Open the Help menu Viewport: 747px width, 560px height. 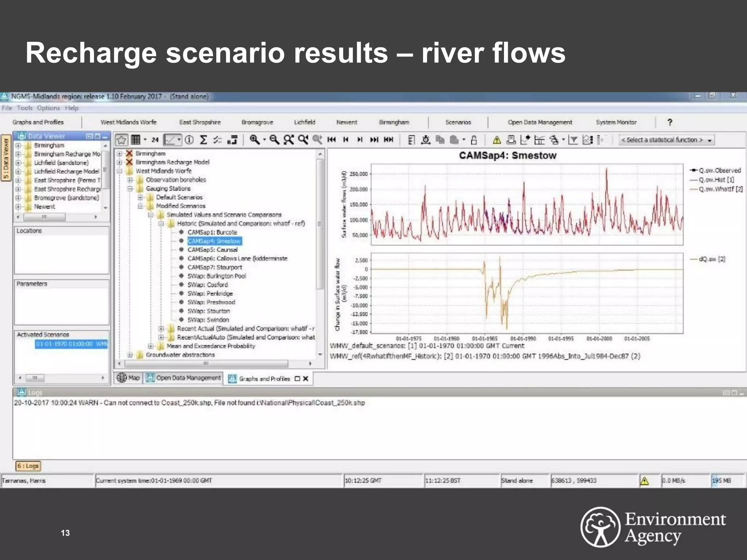pyautogui.click(x=72, y=108)
